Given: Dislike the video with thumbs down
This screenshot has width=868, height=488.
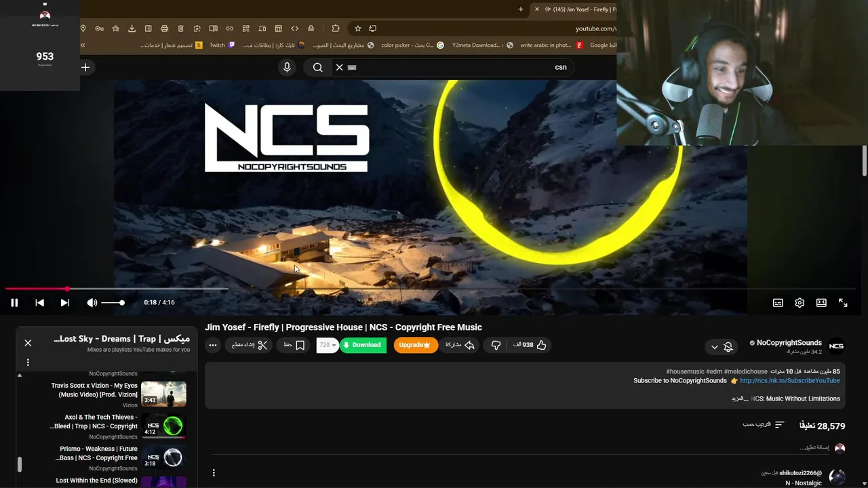Looking at the screenshot, I should pos(496,345).
